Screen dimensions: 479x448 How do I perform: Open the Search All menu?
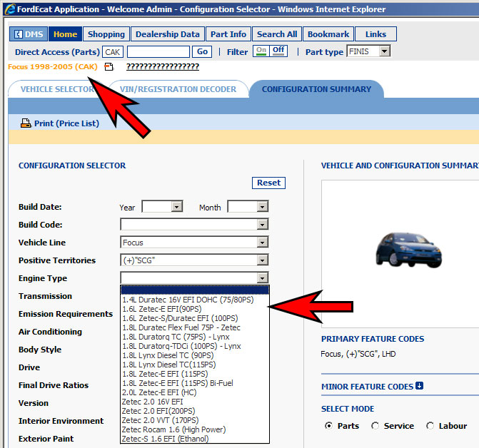point(277,34)
